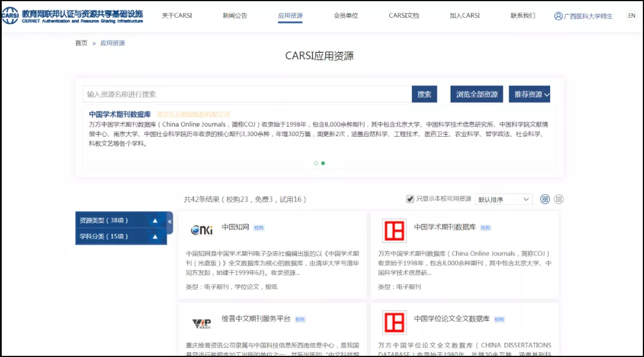The image size is (644, 357).
Task: Open 中国知网 resource card title
Action: tap(235, 227)
